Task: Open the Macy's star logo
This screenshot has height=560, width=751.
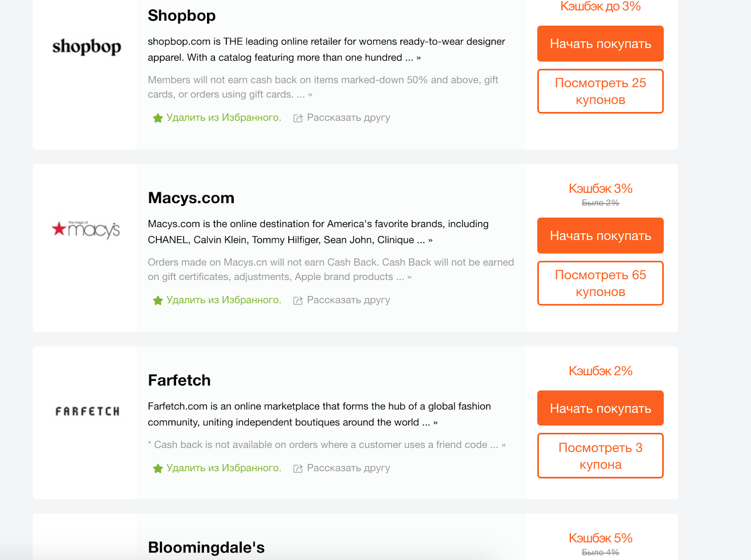Action: (x=86, y=229)
